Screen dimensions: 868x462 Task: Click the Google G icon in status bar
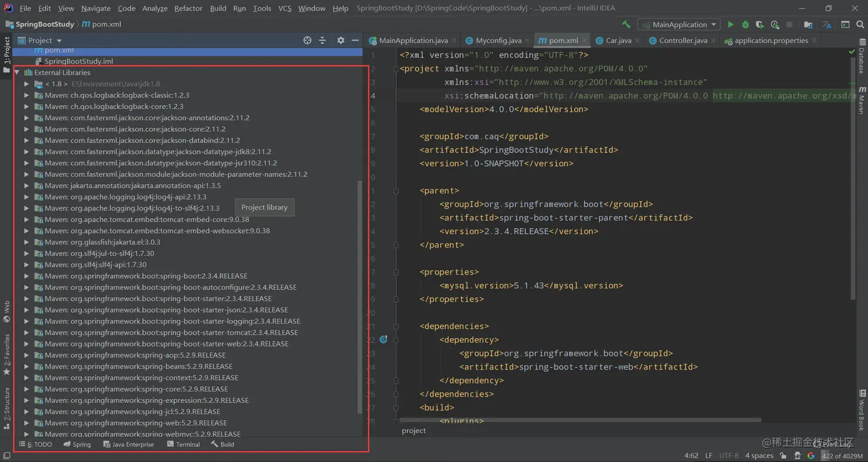tap(811, 456)
